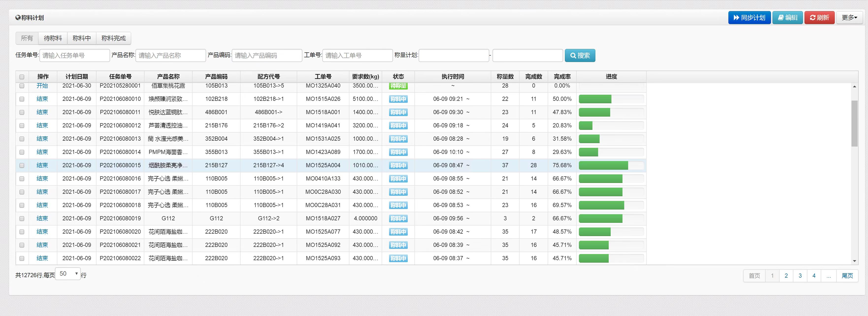Viewport: 868px width, 316px height.
Task: Click 结束 link for task P202106080019
Action: 42,218
